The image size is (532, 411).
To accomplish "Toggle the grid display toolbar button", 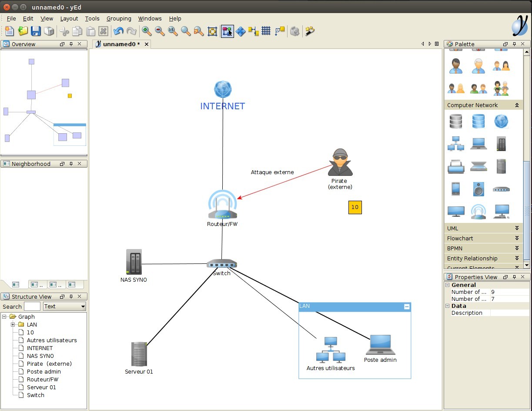I will (x=266, y=31).
